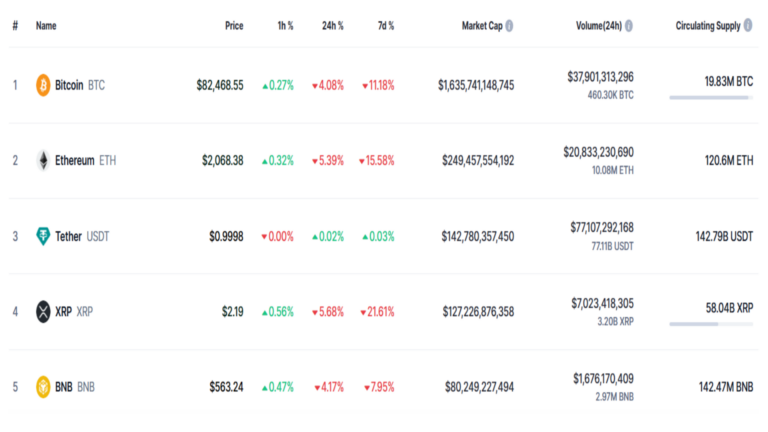Sort by the 7d % column header
Image resolution: width=768 pixels, height=432 pixels.
pos(383,26)
